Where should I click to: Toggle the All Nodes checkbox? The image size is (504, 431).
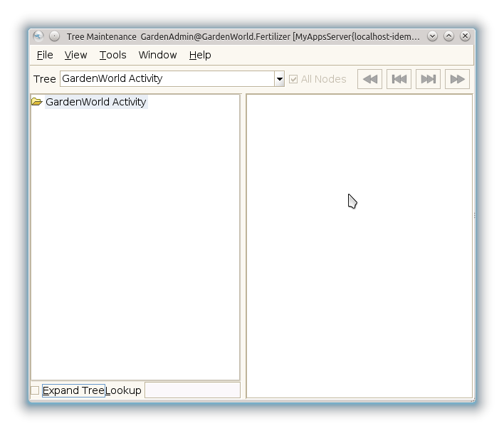click(293, 79)
